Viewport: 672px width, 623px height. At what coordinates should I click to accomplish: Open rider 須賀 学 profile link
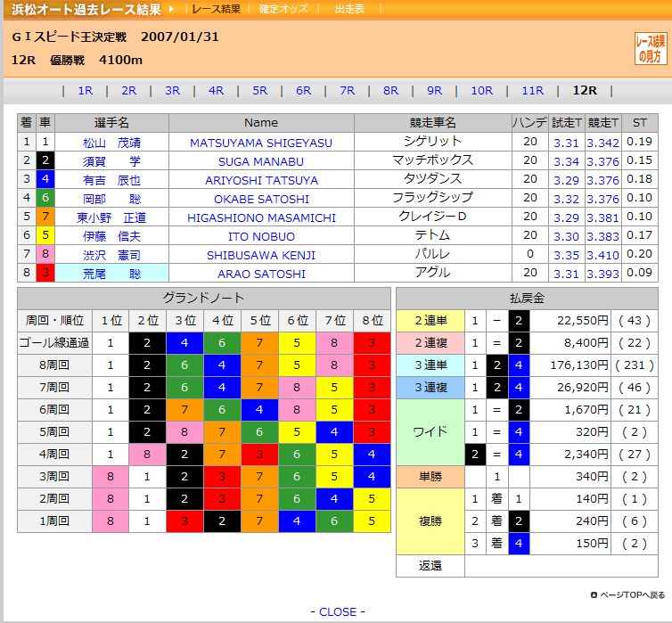coord(112,161)
